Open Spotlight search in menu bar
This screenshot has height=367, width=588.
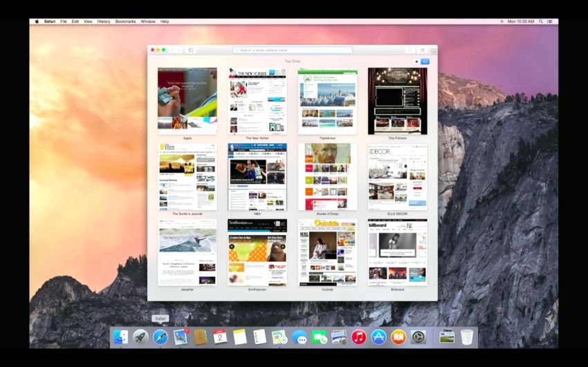[541, 21]
